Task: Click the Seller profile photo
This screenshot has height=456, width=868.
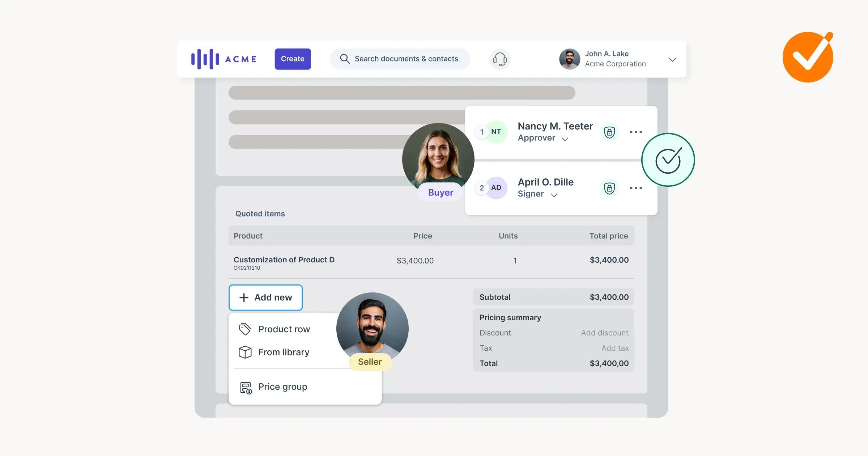Action: pos(372,326)
